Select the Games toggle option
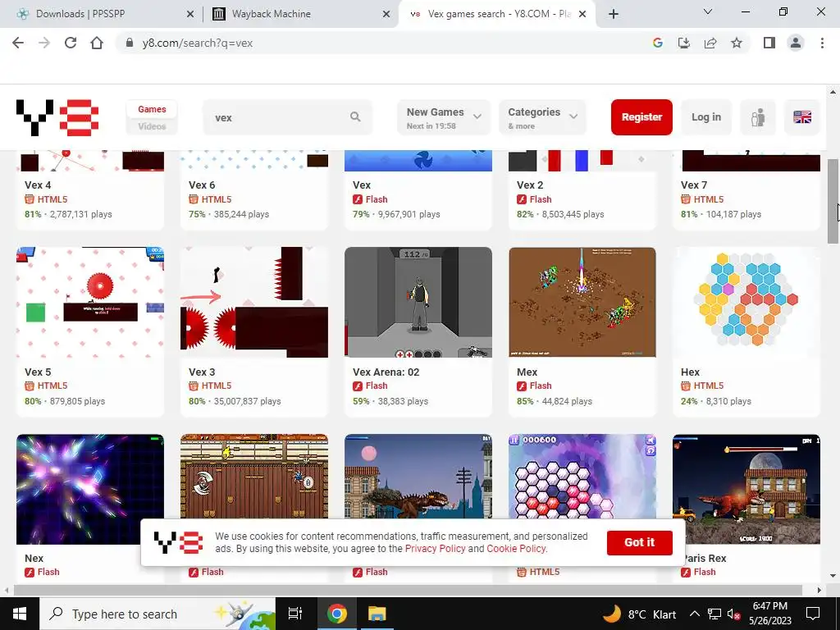Image resolution: width=840 pixels, height=630 pixels. [152, 109]
